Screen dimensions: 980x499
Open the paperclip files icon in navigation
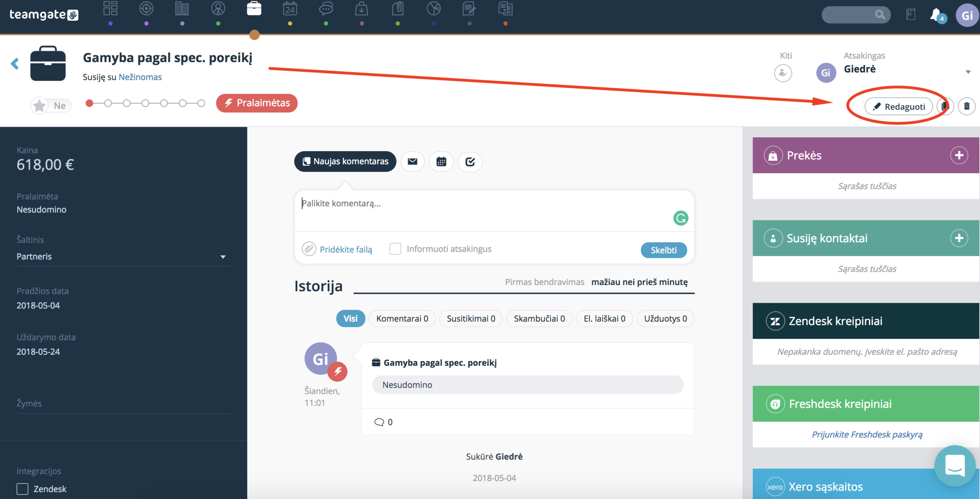[x=398, y=8]
